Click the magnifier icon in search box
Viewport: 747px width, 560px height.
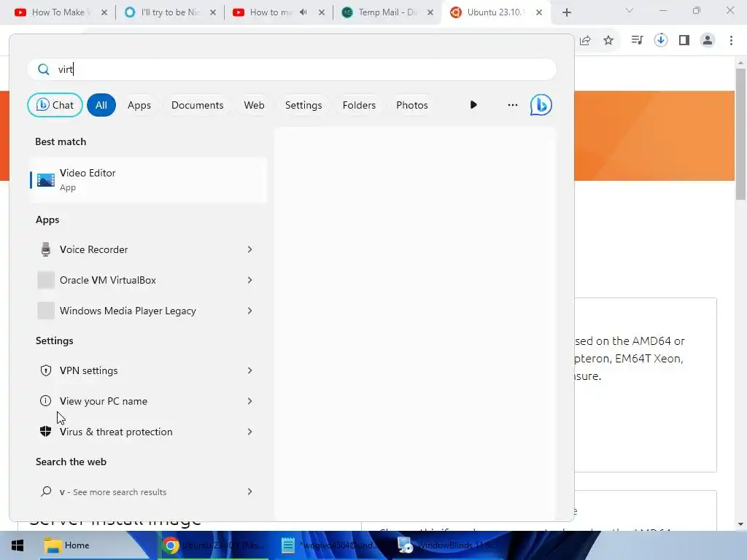click(43, 69)
